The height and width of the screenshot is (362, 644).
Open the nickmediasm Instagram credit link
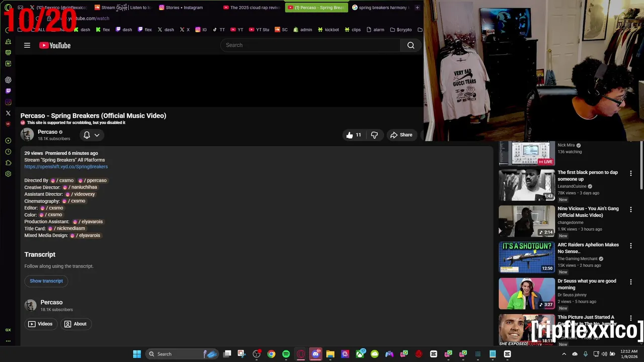(x=66, y=228)
